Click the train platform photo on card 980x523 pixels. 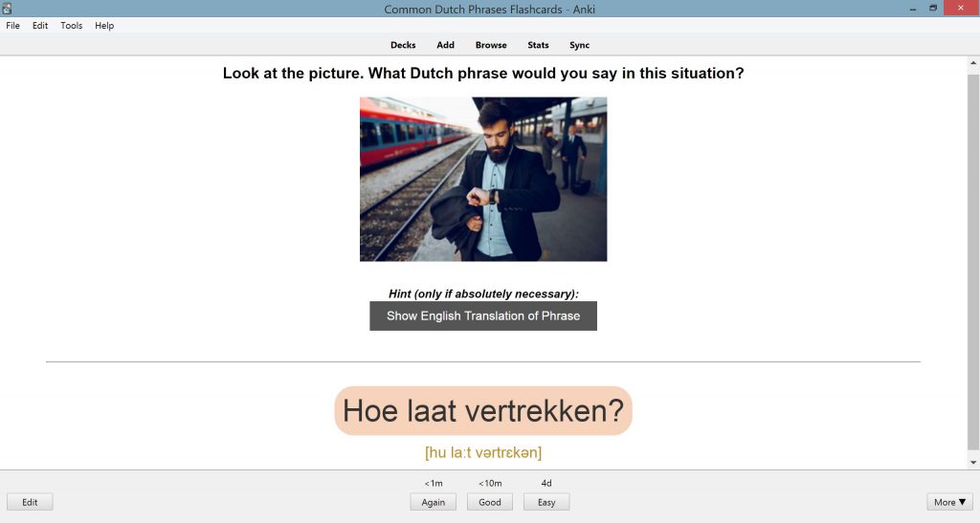click(x=483, y=179)
